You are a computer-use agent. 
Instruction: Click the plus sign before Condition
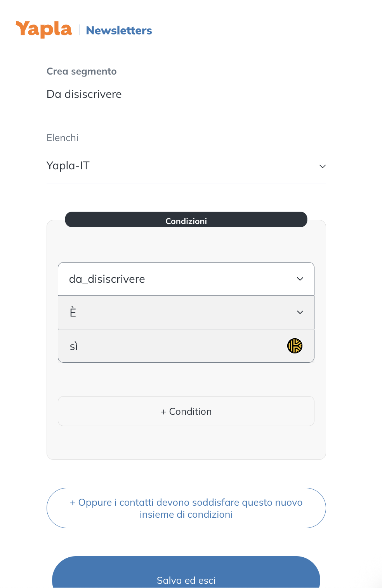click(x=163, y=412)
